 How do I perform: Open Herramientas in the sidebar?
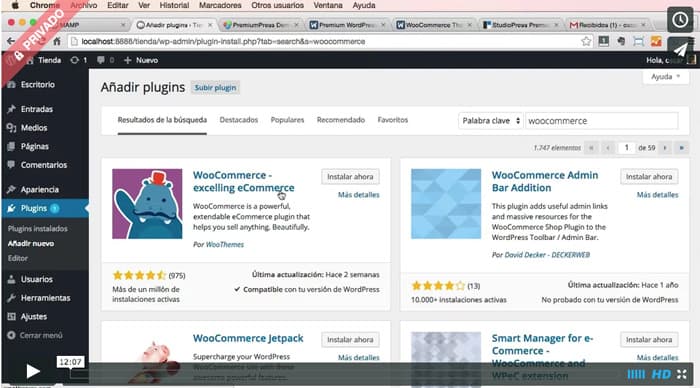[45, 298]
